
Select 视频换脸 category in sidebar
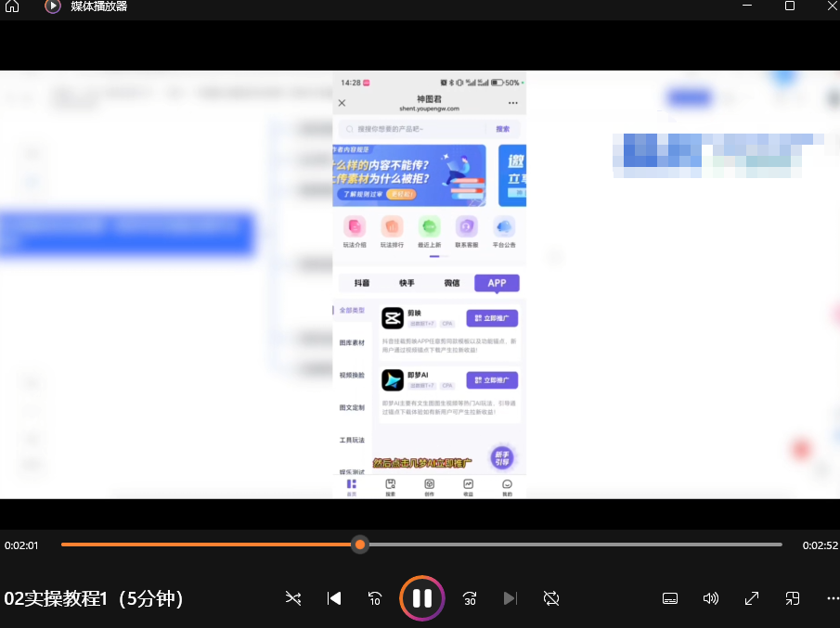tap(352, 376)
